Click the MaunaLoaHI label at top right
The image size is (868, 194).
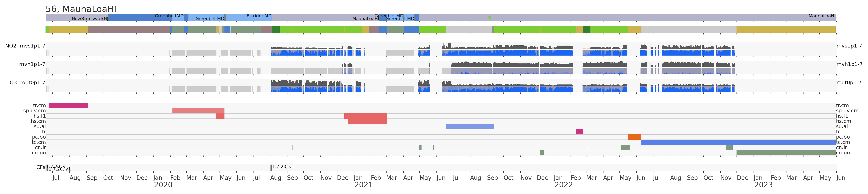coord(821,16)
